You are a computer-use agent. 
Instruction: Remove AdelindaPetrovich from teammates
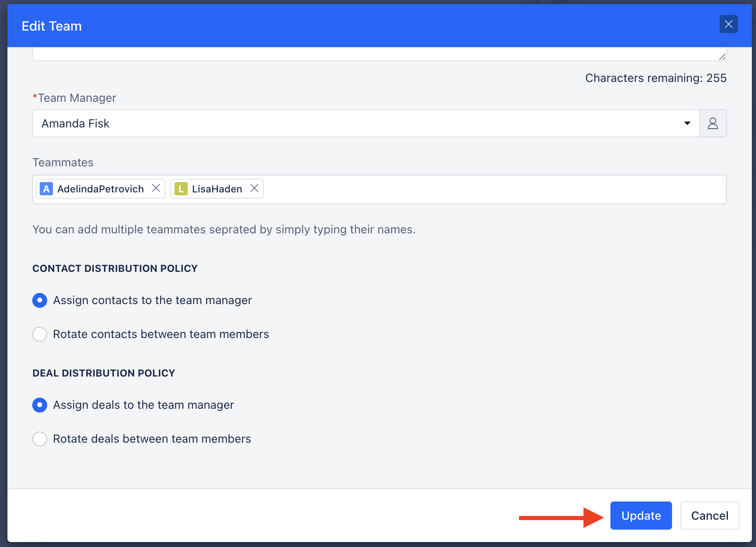click(156, 188)
